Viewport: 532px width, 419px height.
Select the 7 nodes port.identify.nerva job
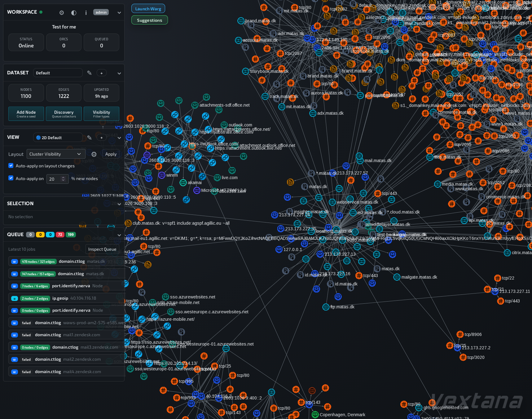tap(66, 286)
